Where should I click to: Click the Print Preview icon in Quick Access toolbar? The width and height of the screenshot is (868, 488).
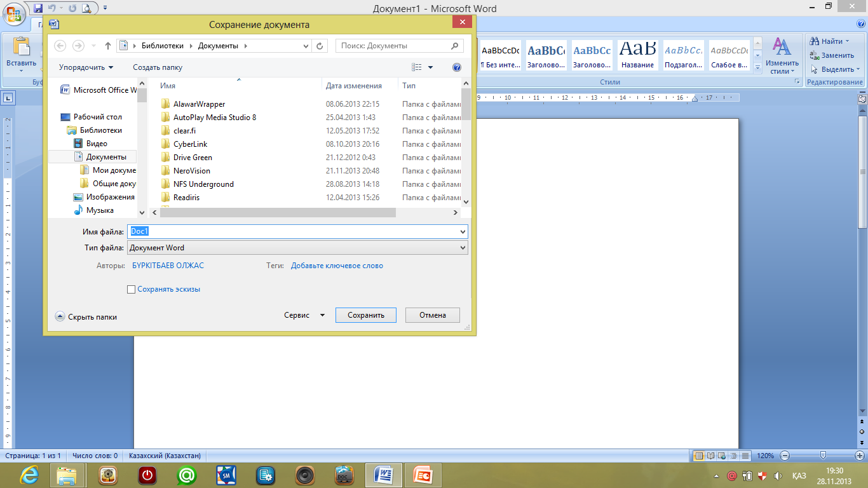point(86,8)
